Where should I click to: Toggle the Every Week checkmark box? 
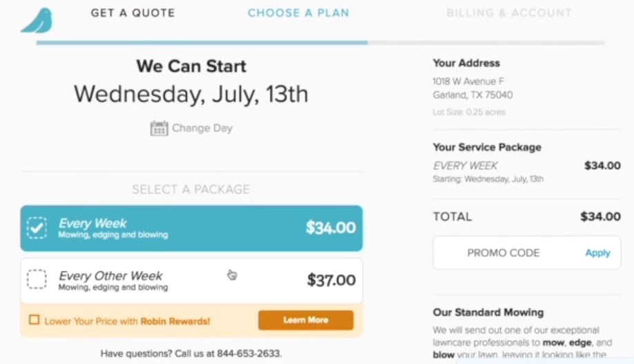click(37, 227)
